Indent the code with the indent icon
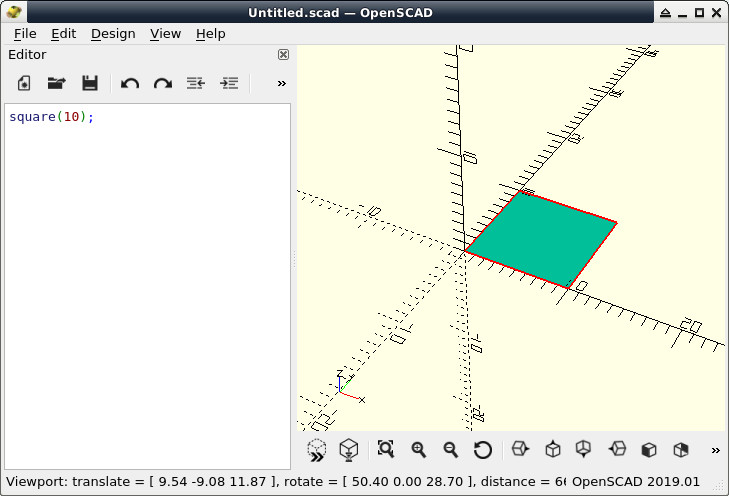 (x=229, y=83)
